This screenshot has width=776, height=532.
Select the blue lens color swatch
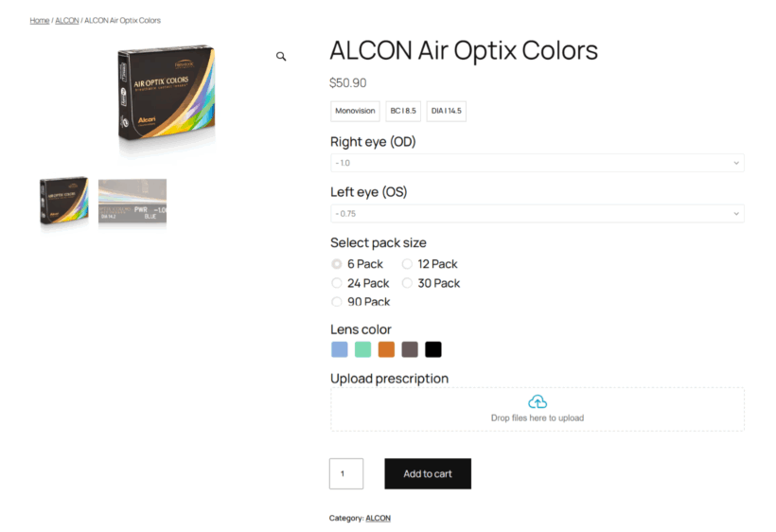pyautogui.click(x=340, y=349)
